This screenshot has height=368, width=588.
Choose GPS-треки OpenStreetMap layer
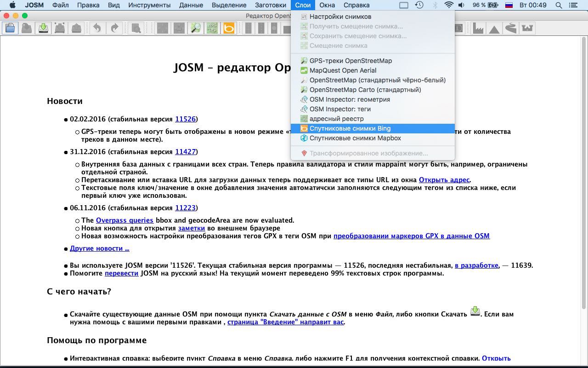(x=373, y=61)
